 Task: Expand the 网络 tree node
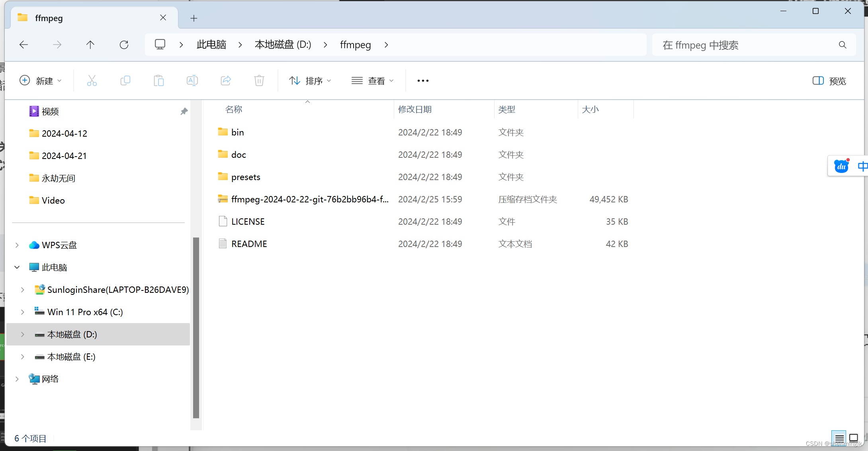17,379
